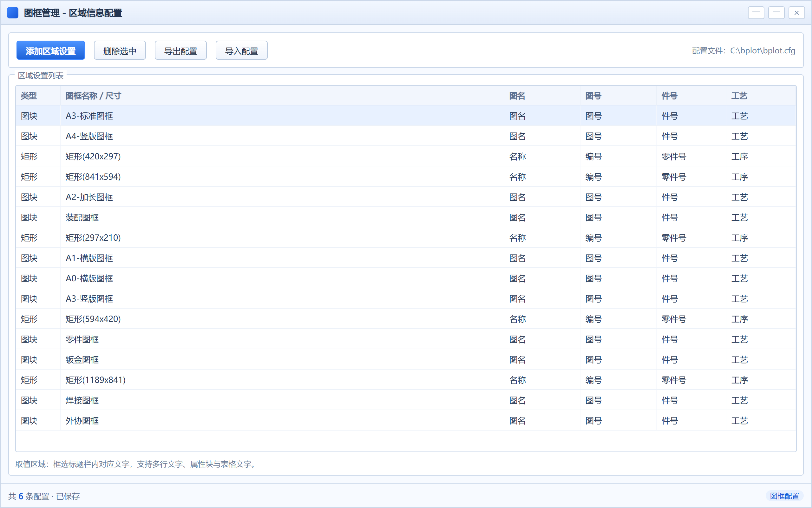
Task: Click 工序 cell in 矩形(841x594) row
Action: [761, 177]
